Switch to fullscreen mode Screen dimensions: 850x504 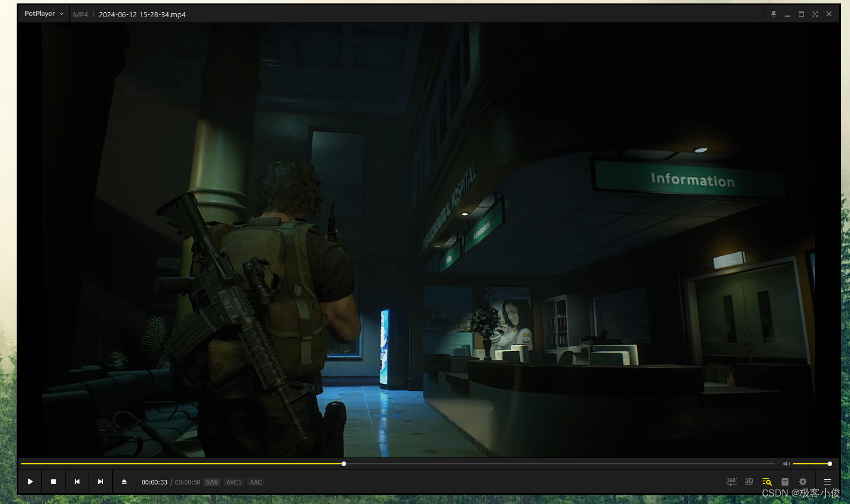(x=815, y=14)
